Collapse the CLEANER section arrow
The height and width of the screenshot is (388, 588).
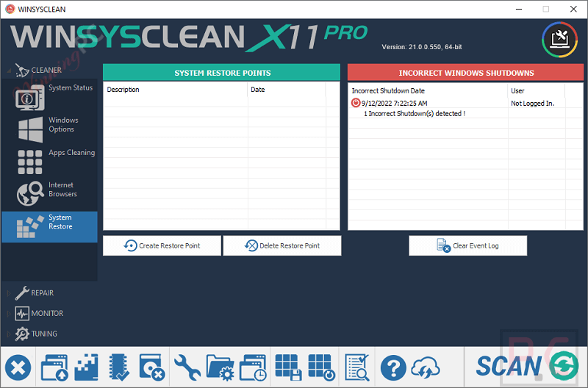9,70
